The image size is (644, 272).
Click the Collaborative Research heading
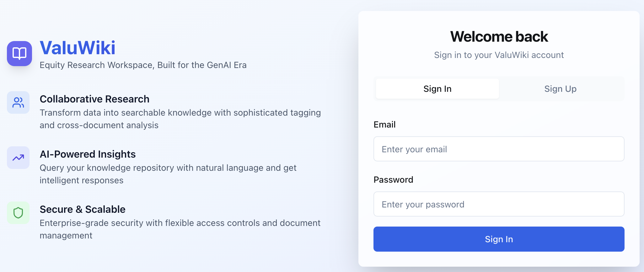(x=94, y=99)
